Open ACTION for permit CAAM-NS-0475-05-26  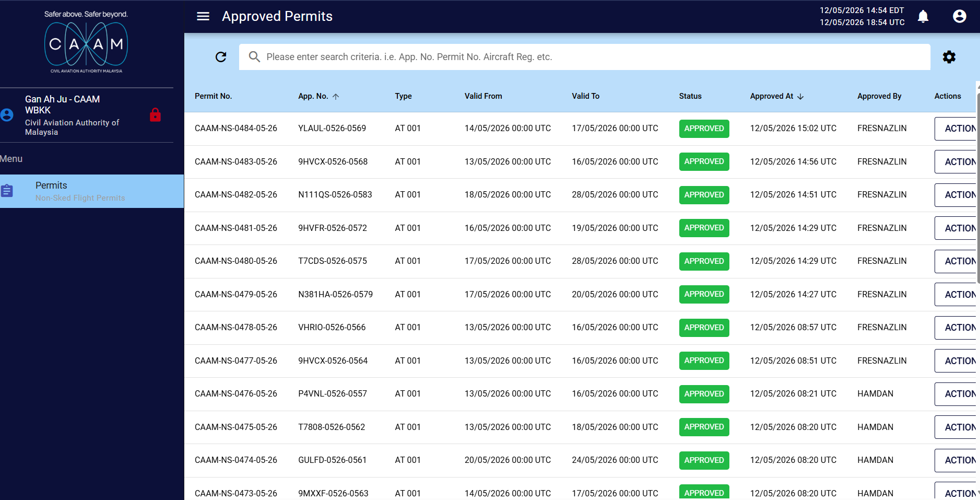pyautogui.click(x=955, y=427)
